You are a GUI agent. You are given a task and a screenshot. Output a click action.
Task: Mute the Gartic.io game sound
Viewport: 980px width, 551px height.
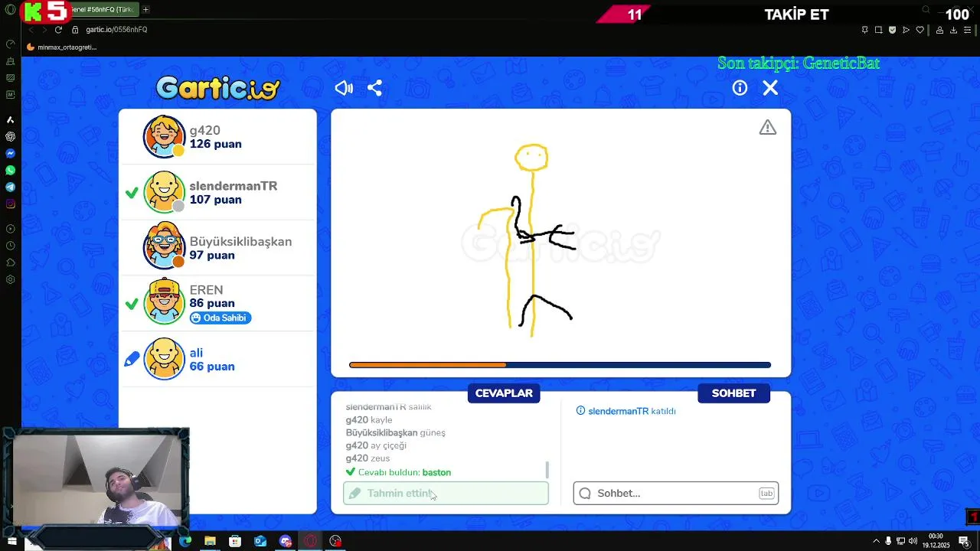point(344,88)
